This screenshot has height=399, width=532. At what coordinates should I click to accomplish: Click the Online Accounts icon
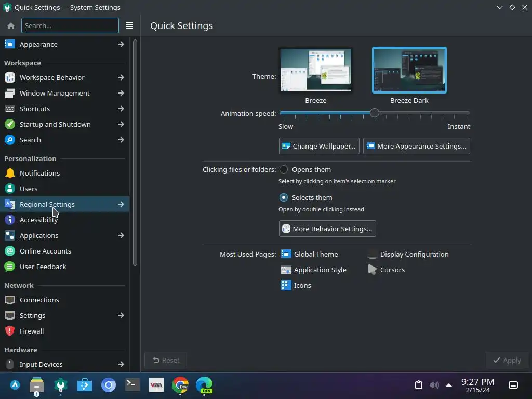10,251
